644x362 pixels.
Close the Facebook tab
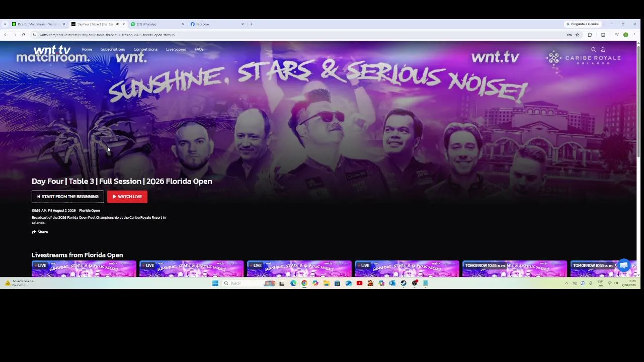point(242,24)
